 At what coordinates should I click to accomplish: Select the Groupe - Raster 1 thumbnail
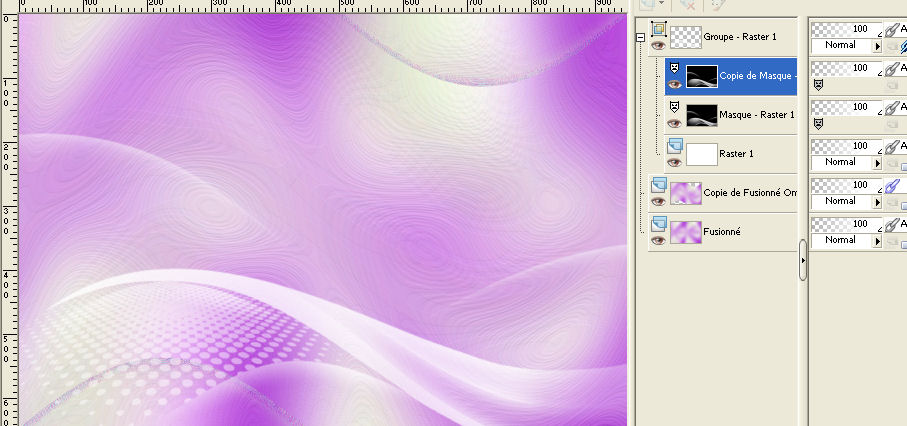[685, 37]
